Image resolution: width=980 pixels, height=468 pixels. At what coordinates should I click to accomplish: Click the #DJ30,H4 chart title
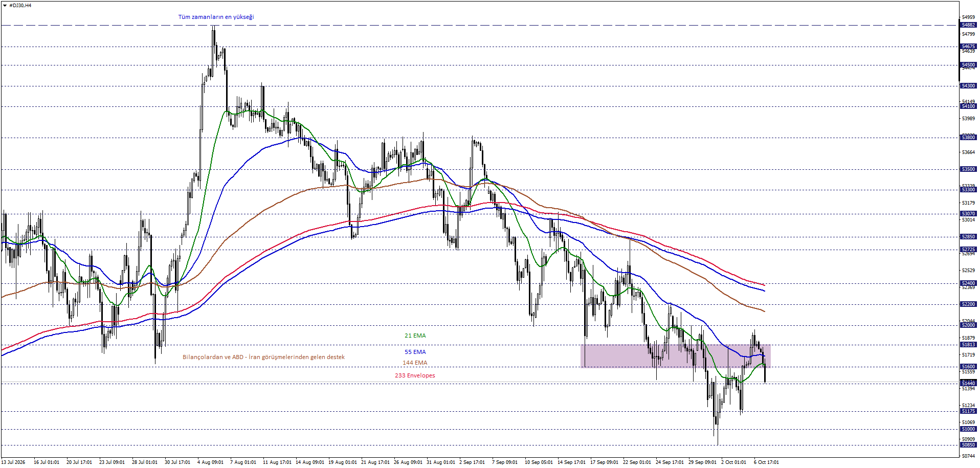(20, 5)
